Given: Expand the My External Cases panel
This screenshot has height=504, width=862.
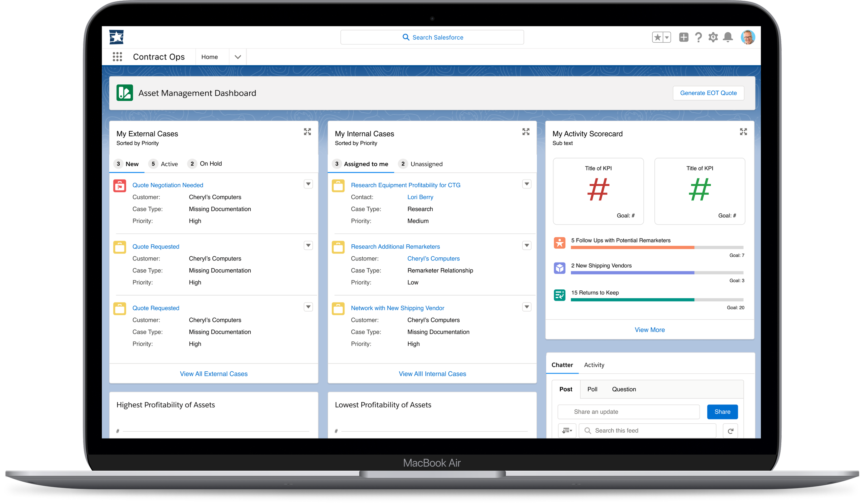Looking at the screenshot, I should coord(307,132).
